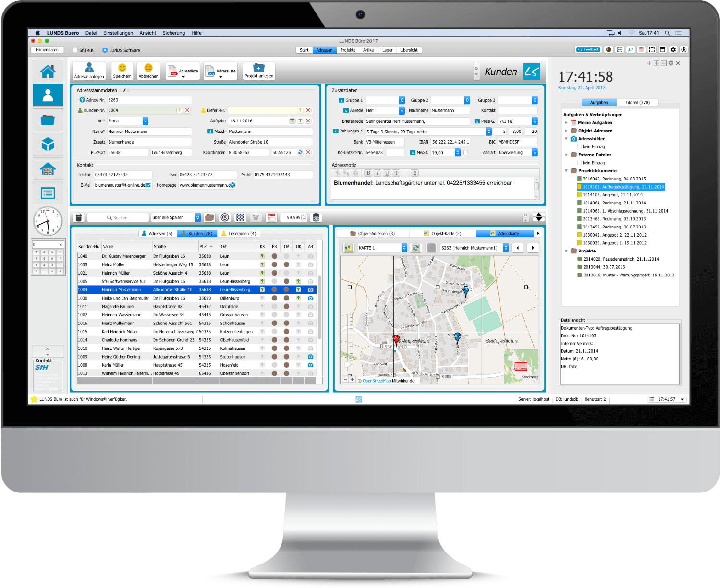Image resolution: width=720 pixels, height=588 pixels.
Task: Go to next map entry arrow button
Action: [x=533, y=248]
